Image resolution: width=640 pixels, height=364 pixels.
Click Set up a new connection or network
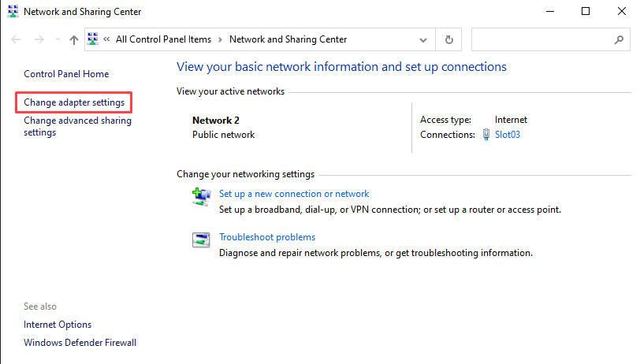[x=294, y=194]
